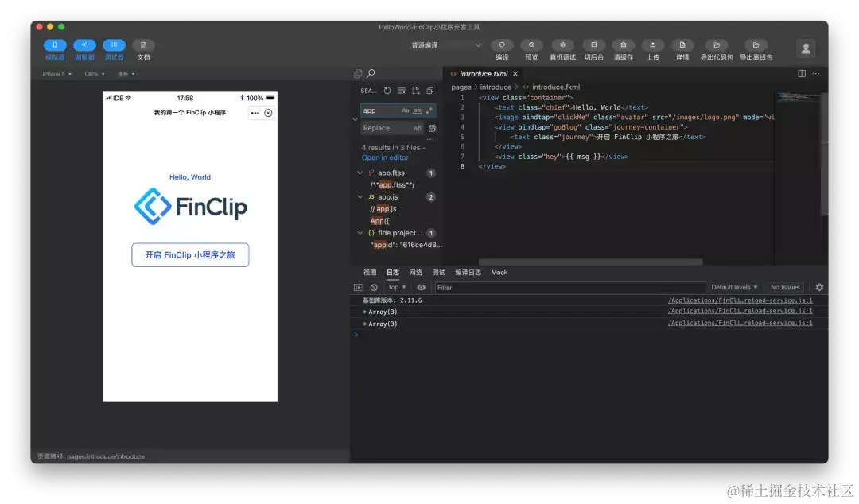
Task: Click the No Issues button
Action: pos(785,288)
